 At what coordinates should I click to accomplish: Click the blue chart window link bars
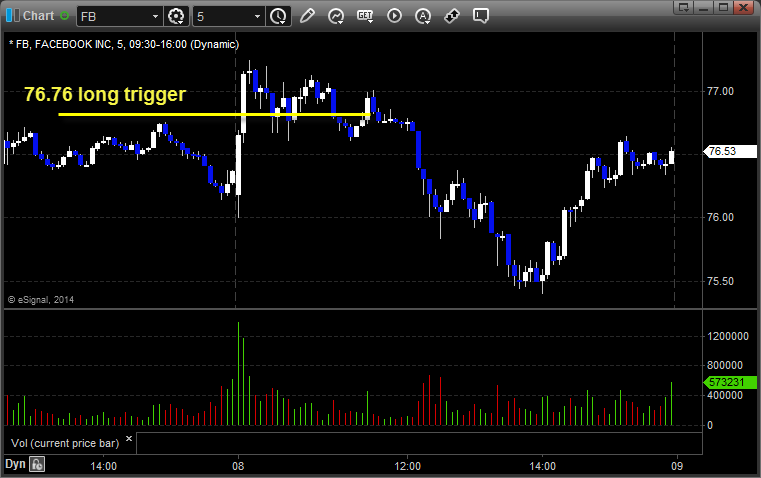13,16
